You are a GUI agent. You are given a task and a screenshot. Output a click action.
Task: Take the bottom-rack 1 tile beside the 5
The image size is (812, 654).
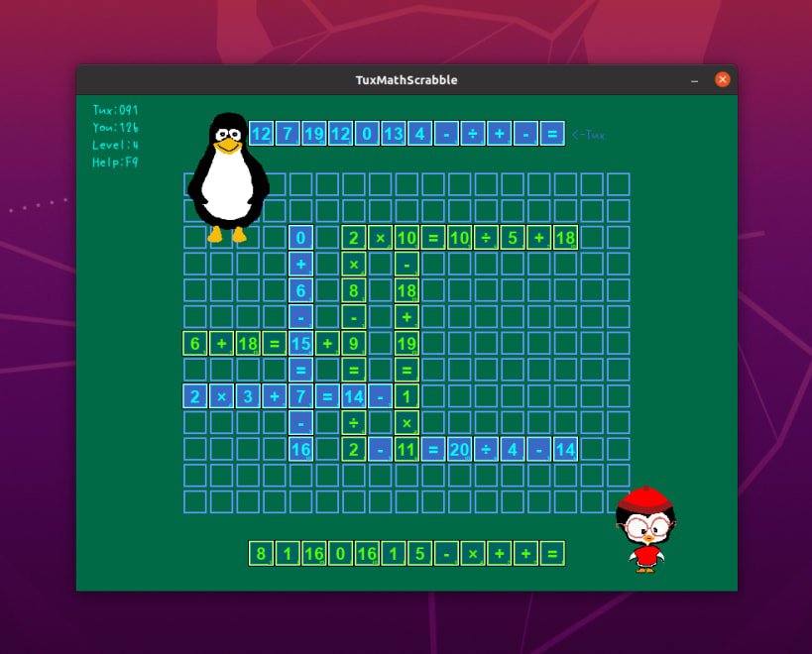[393, 554]
